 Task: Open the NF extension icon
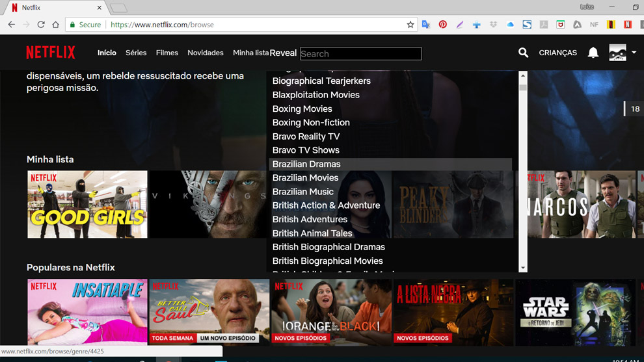[594, 25]
